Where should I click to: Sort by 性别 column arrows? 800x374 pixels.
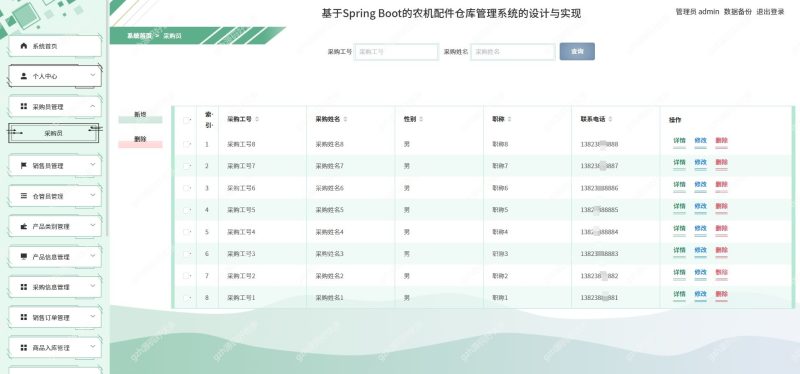421,119
